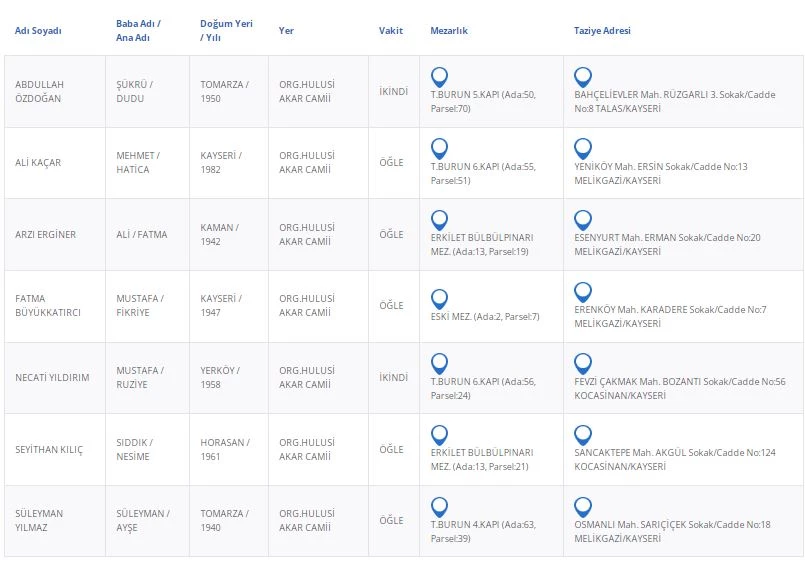
Task: Open Fevzi Çakmak condolence address pin
Action: [x=583, y=364]
